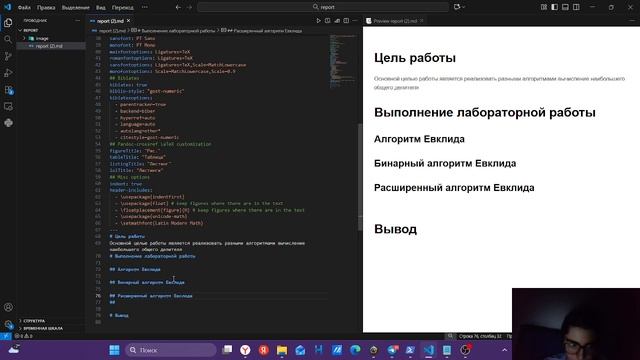
Task: Click the Вывод heading in preview
Action: (x=396, y=229)
